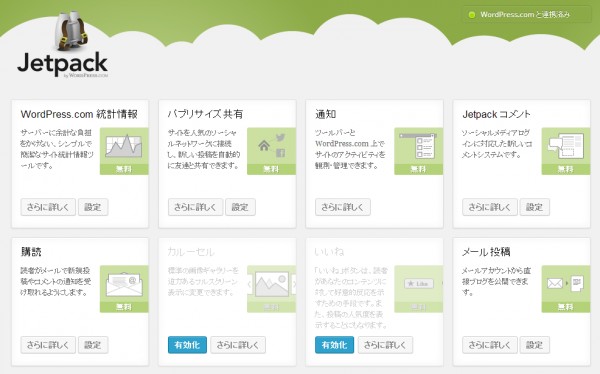This screenshot has width=600, height=374.
Task: Open 設定 in メール投稿 card
Action: pos(535,345)
